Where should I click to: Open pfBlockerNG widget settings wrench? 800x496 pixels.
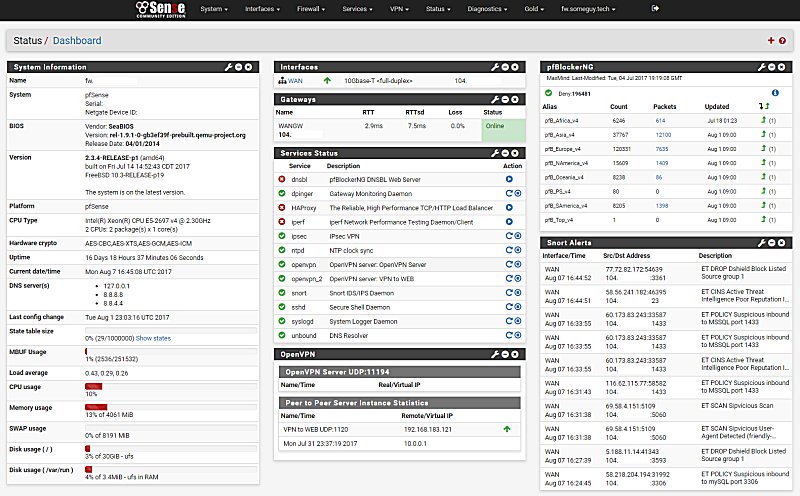point(763,66)
